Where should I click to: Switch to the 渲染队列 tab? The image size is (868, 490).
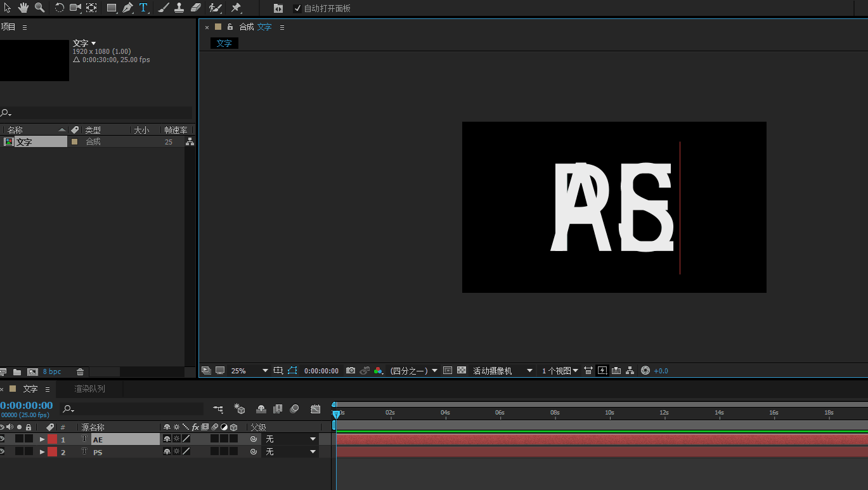pos(89,389)
